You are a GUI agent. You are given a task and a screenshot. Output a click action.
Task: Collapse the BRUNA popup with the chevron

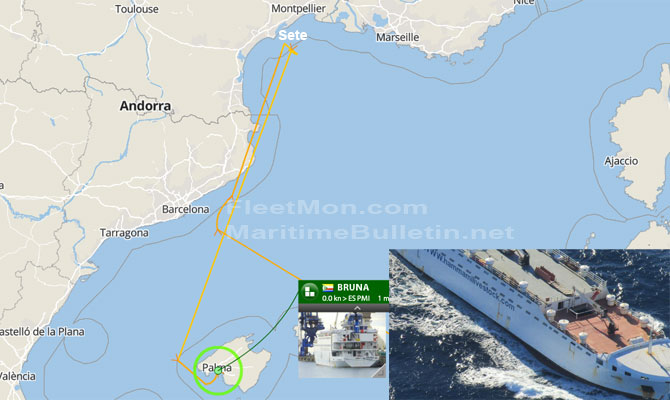[x=357, y=308]
